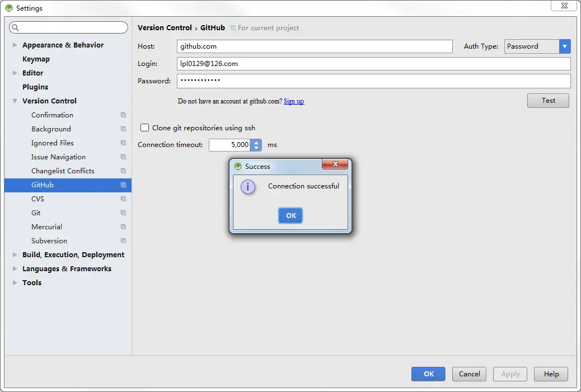The width and height of the screenshot is (581, 392).
Task: Expand Languages & Frameworks section
Action: tap(15, 269)
